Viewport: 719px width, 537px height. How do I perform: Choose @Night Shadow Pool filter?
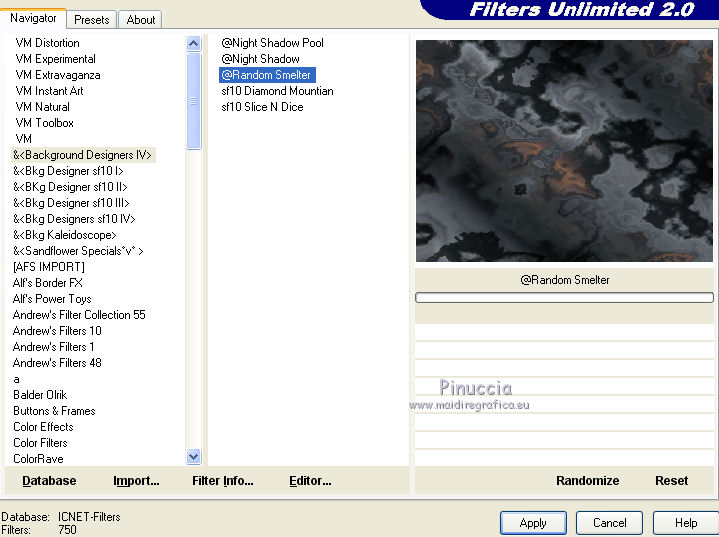point(272,43)
